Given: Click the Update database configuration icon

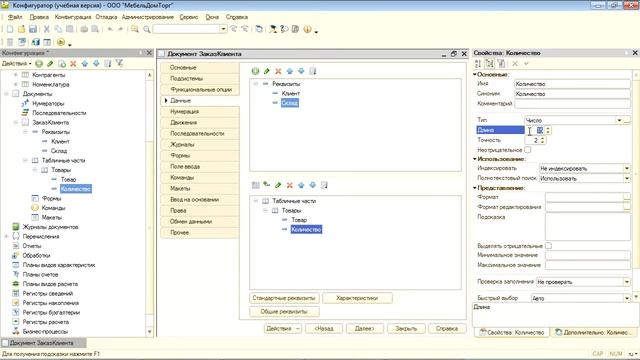Looking at the screenshot, I should 36,42.
